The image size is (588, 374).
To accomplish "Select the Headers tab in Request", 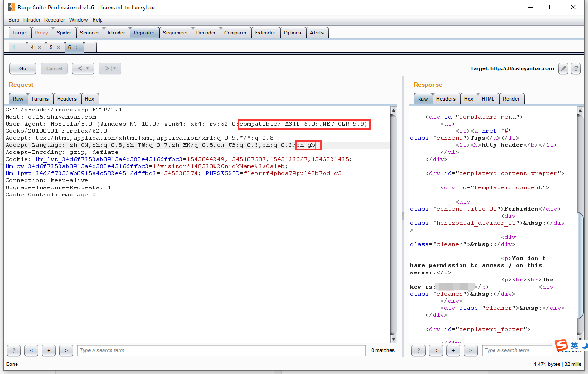I will point(67,99).
